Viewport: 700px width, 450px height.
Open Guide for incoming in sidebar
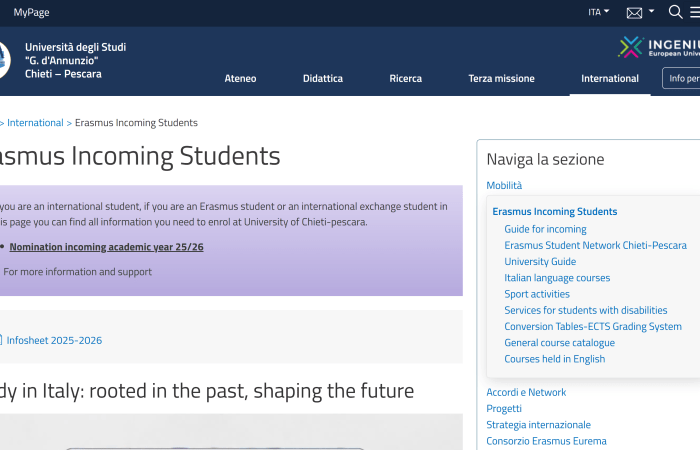pyautogui.click(x=545, y=229)
